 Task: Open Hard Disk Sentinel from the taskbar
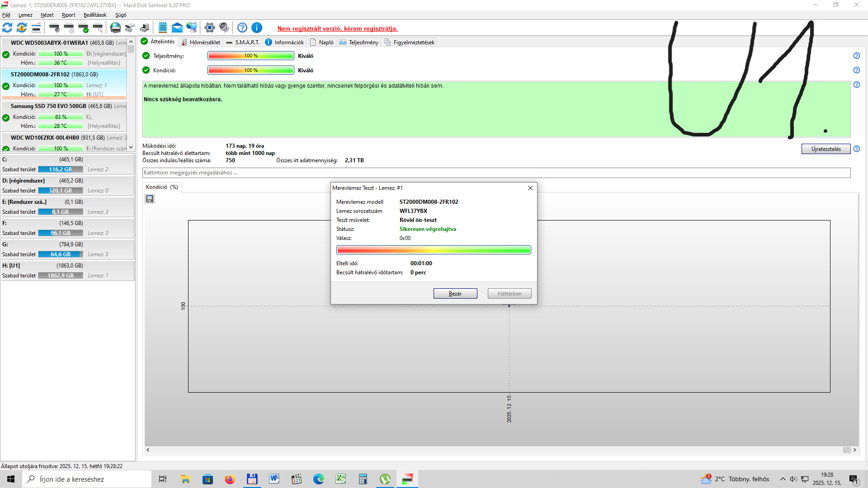407,479
